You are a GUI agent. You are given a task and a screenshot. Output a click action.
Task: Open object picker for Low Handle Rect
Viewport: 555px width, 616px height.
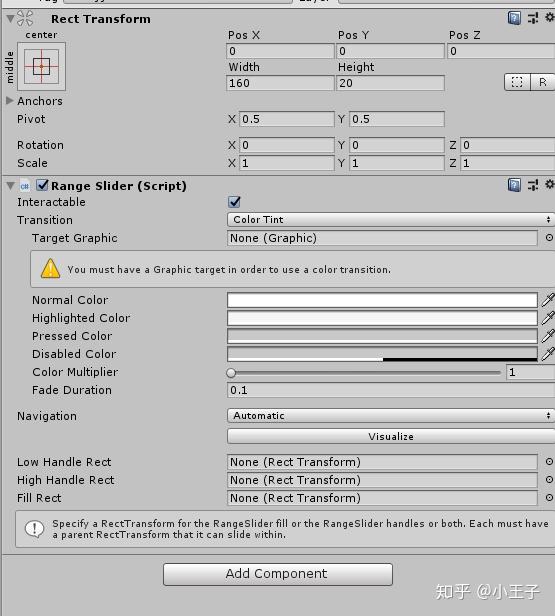549,462
